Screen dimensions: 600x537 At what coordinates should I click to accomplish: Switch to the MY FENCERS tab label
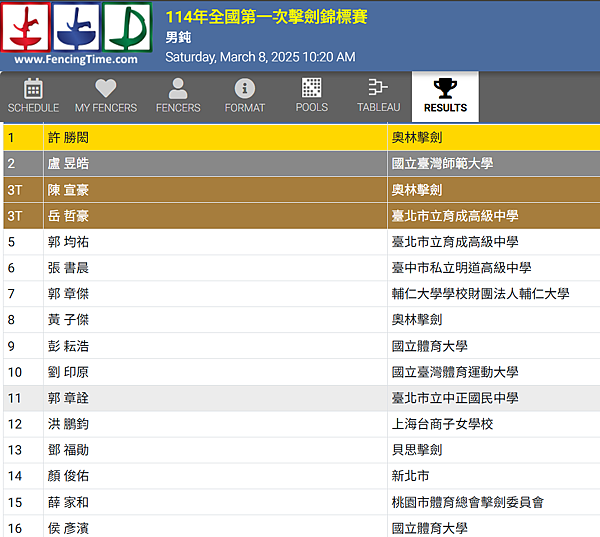pos(106,108)
